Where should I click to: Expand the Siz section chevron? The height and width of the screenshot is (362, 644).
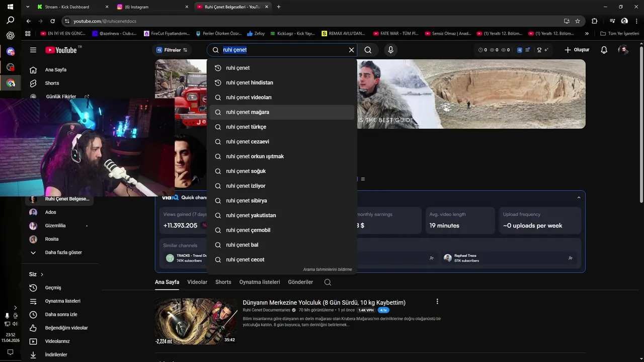tap(42, 275)
